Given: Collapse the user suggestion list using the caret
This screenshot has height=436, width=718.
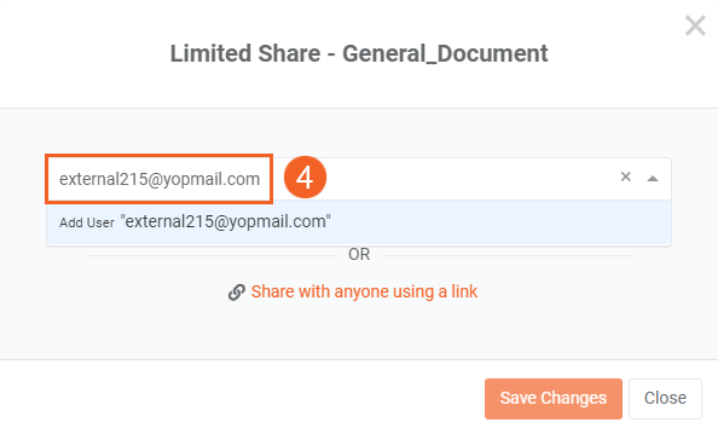Looking at the screenshot, I should coord(653,178).
